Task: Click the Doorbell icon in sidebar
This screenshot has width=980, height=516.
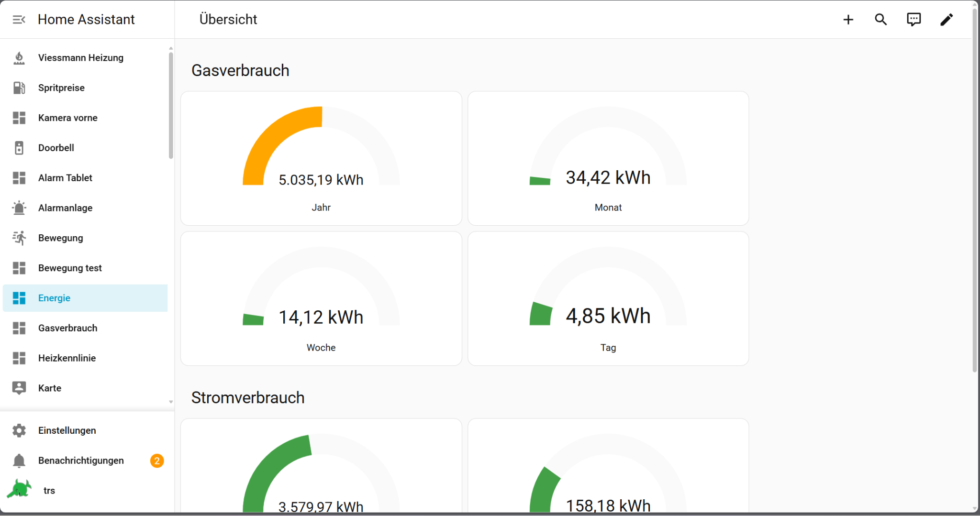Action: [19, 148]
